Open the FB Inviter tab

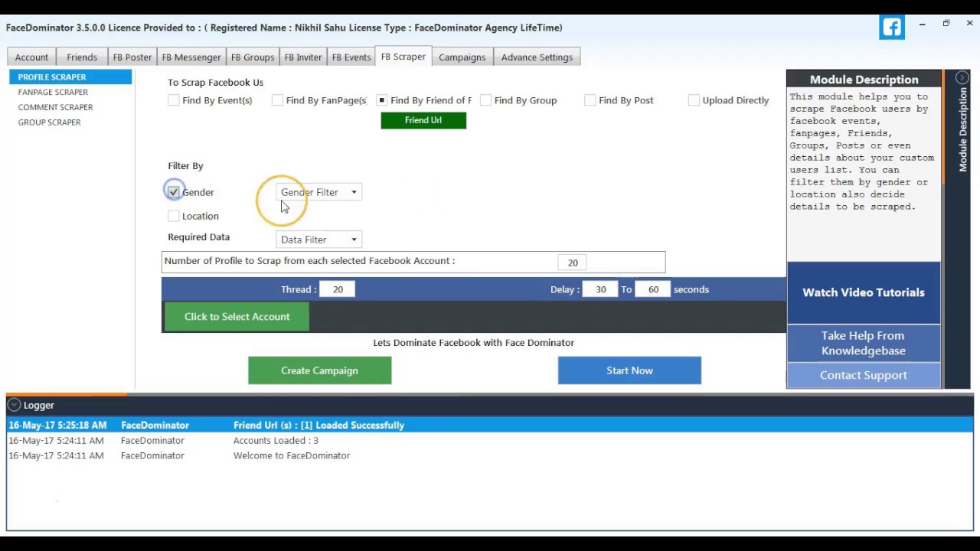[303, 57]
